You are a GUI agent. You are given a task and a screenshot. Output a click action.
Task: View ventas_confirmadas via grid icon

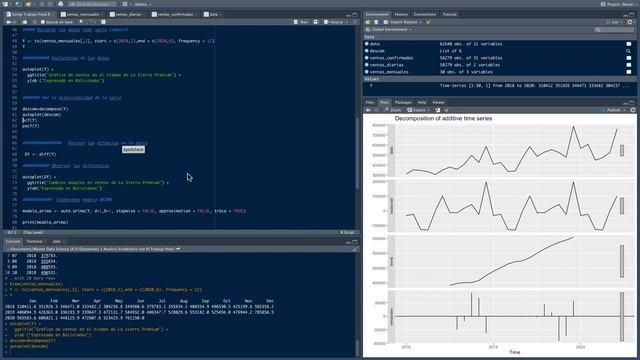(629, 58)
